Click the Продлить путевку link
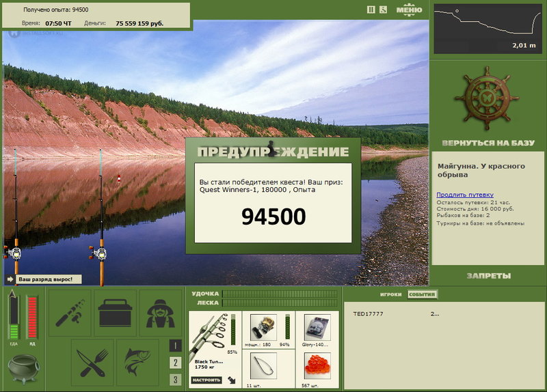The image size is (547, 392). click(x=465, y=195)
